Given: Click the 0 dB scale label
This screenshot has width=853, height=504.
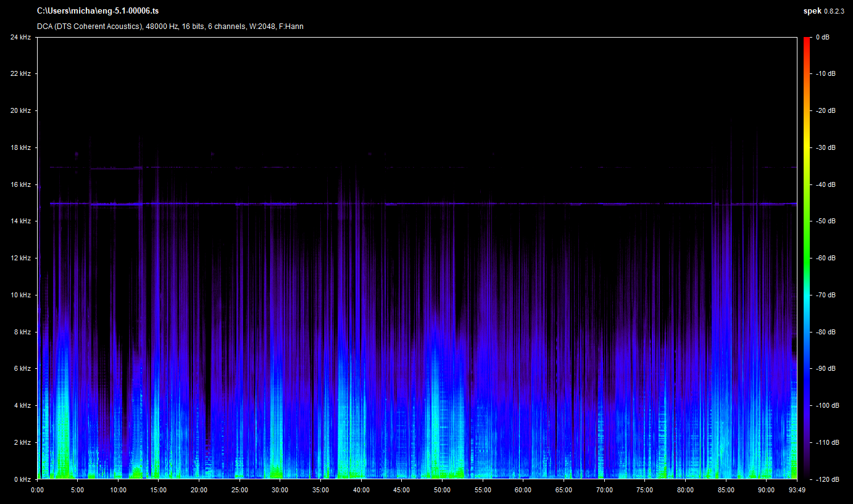Looking at the screenshot, I should click(822, 37).
